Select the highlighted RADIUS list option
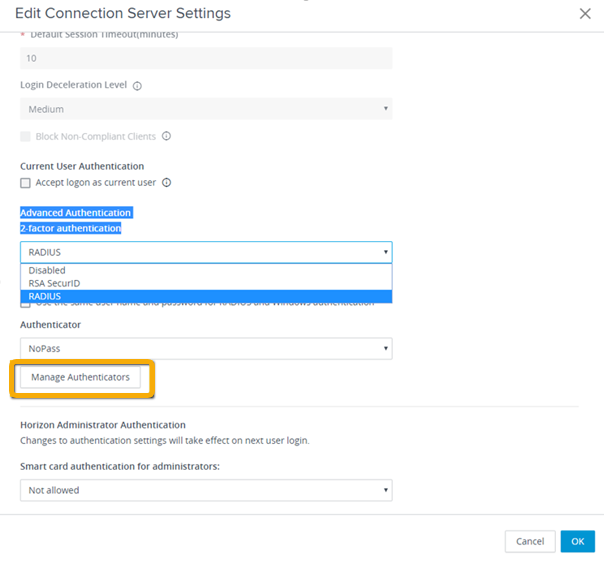 click(45, 296)
